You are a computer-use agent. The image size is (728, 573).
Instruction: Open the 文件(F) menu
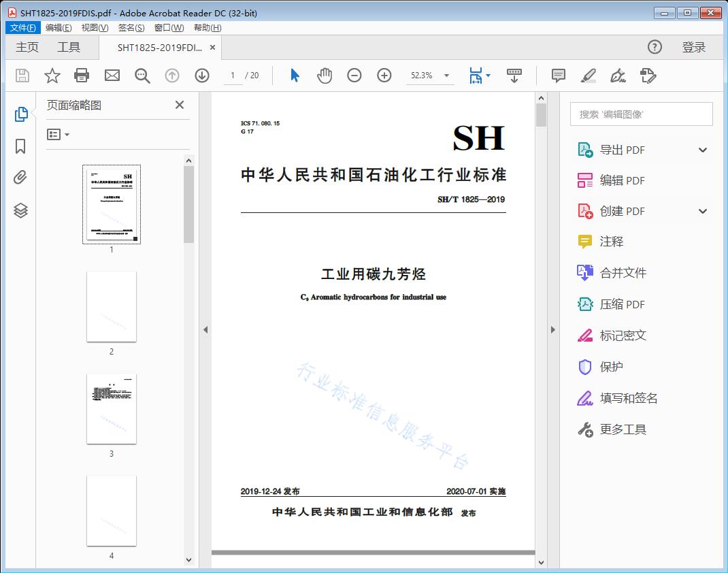23,28
